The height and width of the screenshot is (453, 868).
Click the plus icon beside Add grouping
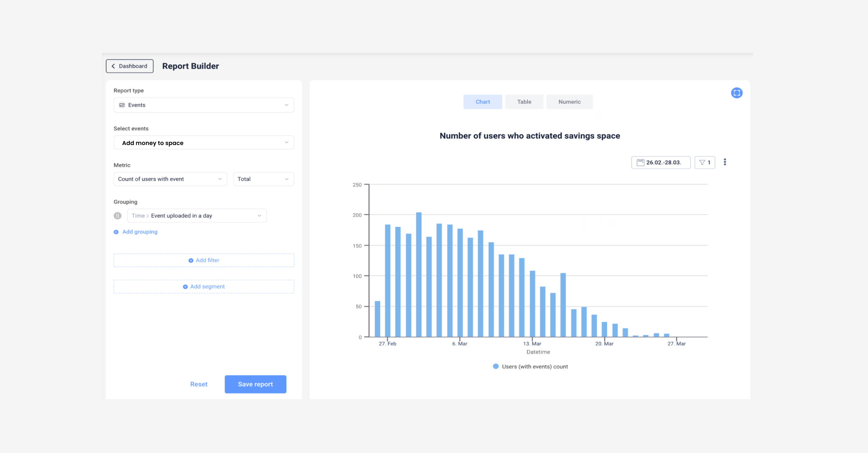(116, 232)
